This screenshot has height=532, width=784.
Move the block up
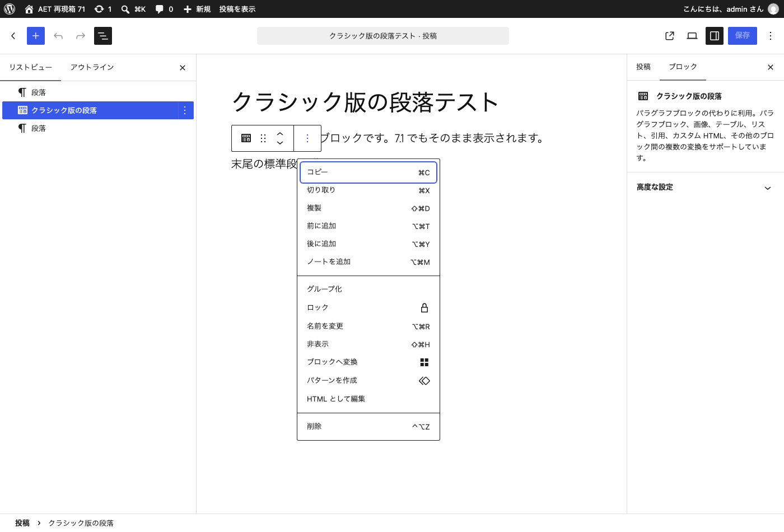tap(280, 134)
